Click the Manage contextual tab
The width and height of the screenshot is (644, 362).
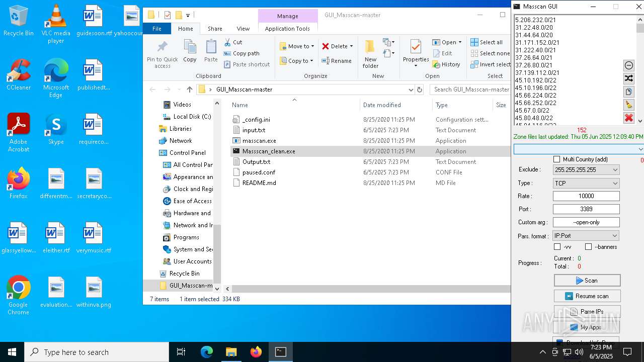coord(288,16)
